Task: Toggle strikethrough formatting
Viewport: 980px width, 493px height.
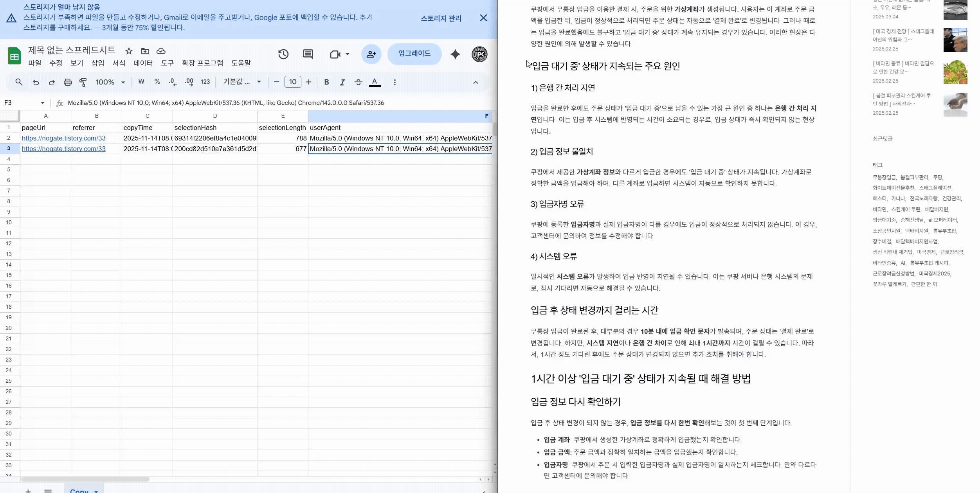Action: click(358, 82)
